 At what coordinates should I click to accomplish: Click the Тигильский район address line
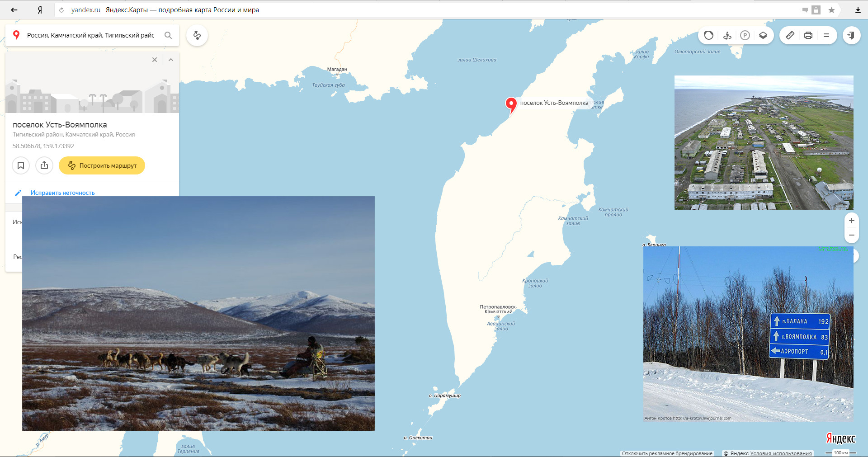tap(74, 134)
